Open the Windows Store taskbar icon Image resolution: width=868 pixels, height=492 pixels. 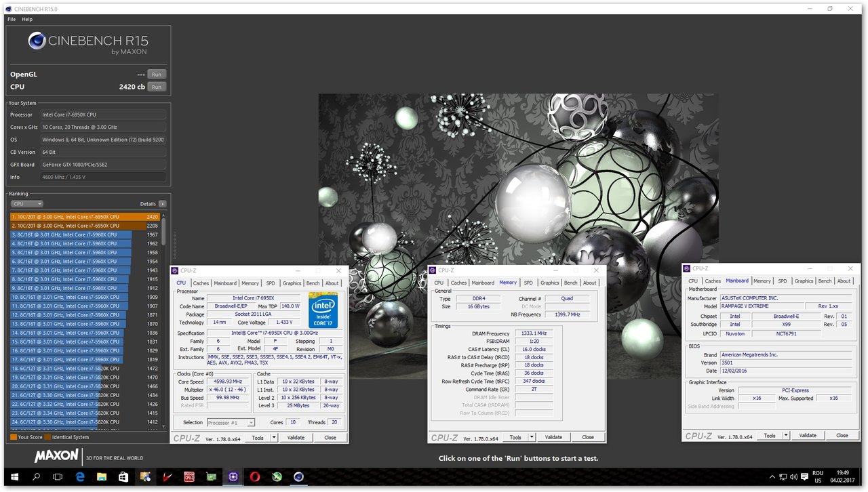[x=124, y=477]
